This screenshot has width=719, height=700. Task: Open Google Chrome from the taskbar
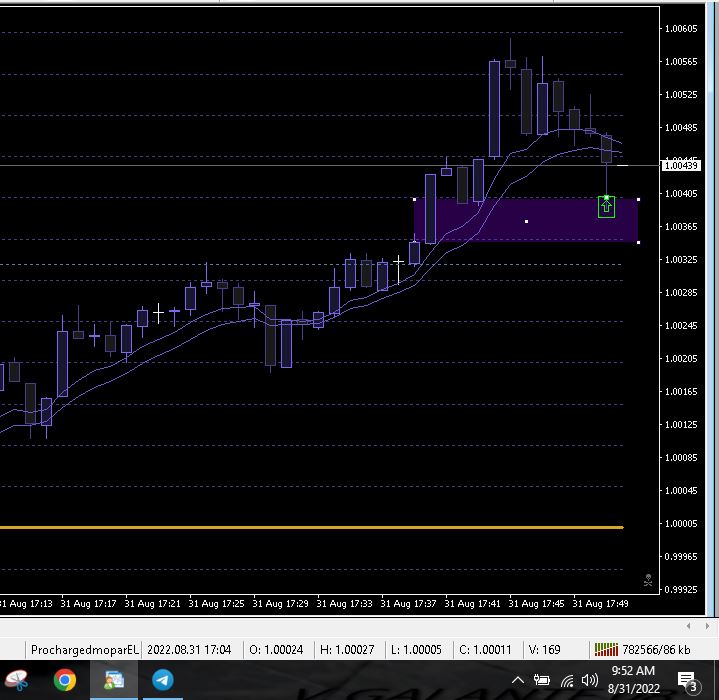point(65,679)
